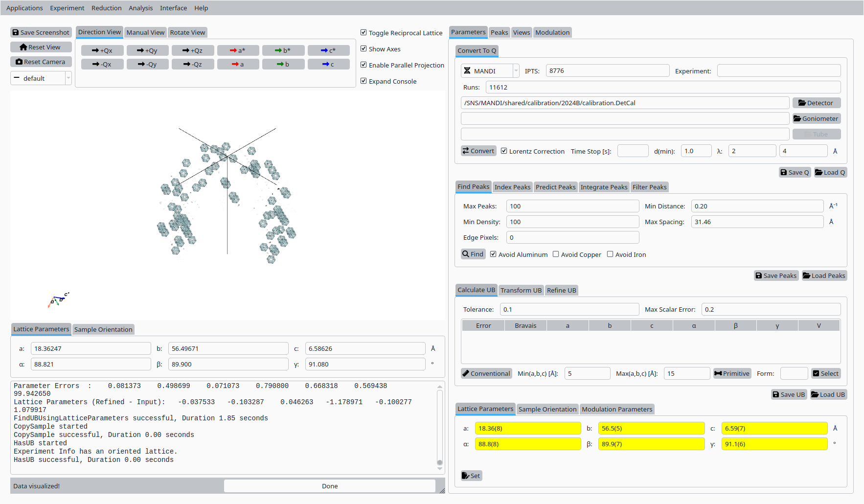Viewport: 864px width, 504px height.
Task: Click Save UB button
Action: (x=789, y=394)
